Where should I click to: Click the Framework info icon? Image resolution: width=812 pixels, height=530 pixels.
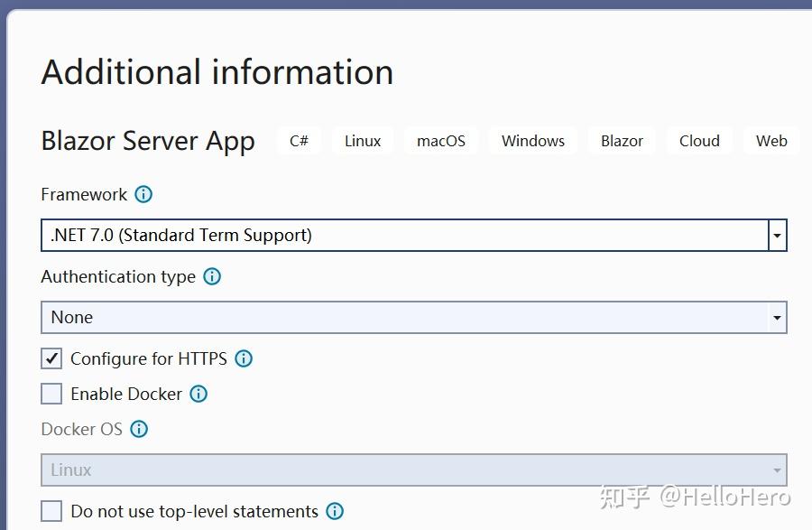pyautogui.click(x=143, y=194)
